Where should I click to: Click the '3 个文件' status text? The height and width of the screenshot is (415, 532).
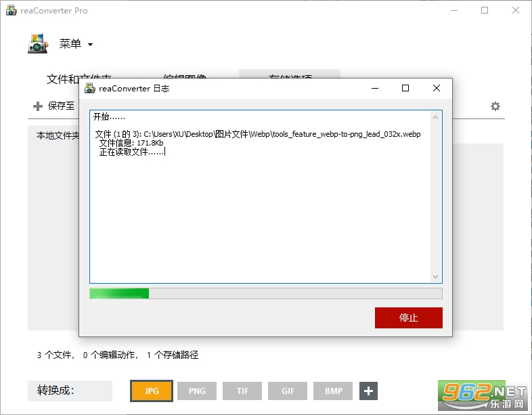coord(56,355)
